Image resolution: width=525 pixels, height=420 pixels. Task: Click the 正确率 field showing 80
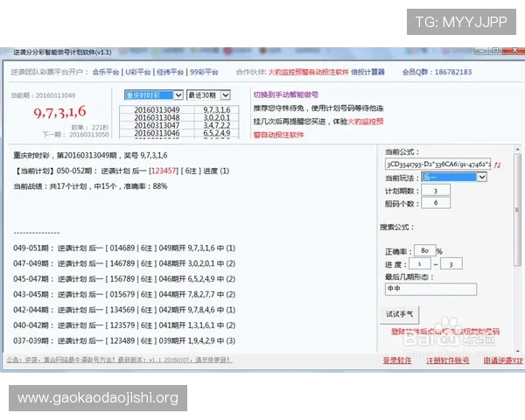tap(425, 250)
